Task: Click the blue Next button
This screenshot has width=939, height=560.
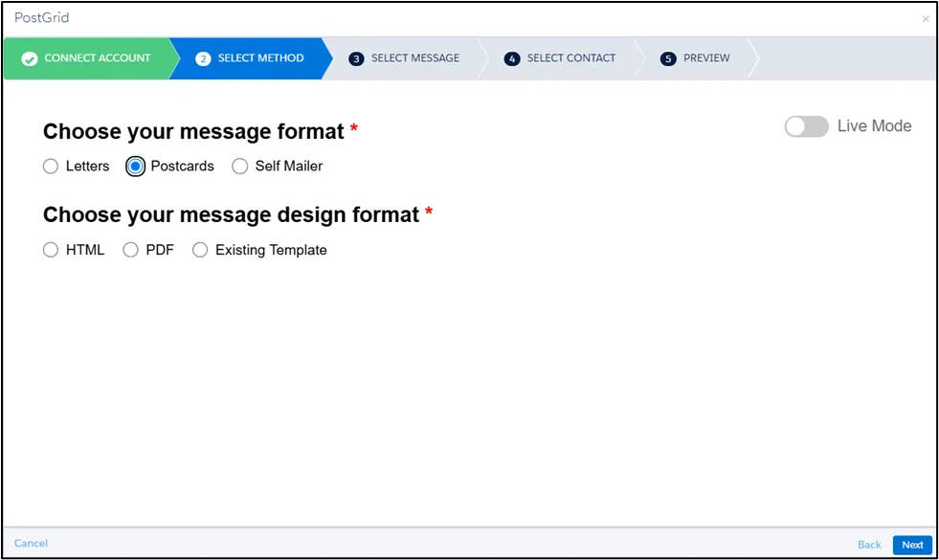Action: point(912,545)
